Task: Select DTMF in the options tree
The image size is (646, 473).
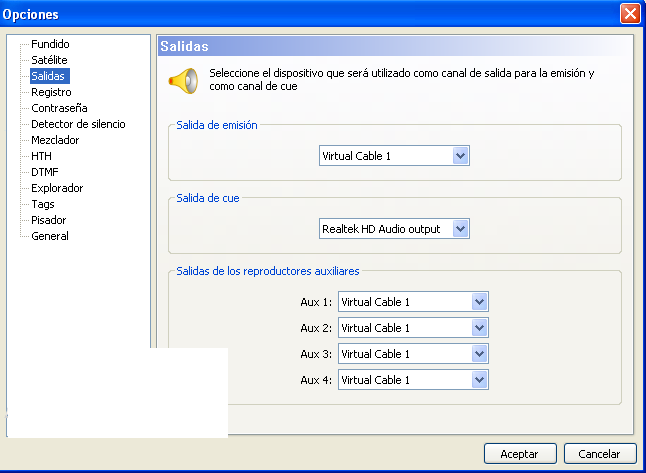Action: click(45, 172)
